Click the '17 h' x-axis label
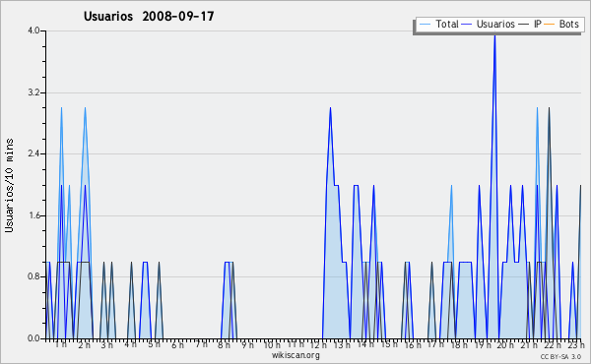 coord(436,344)
